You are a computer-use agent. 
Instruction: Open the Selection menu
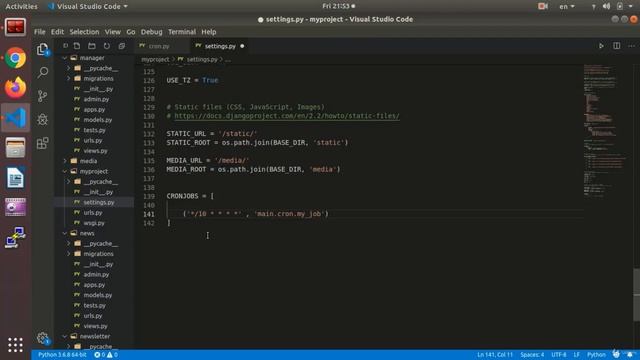tap(84, 32)
